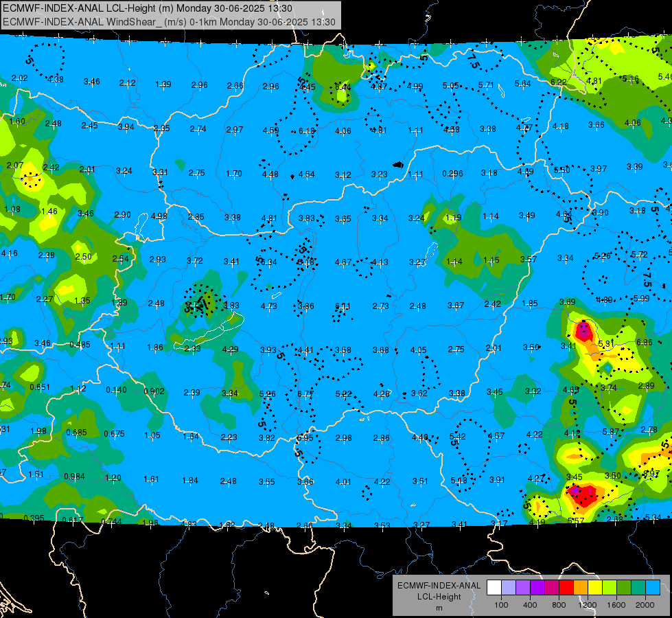Select the orange legend swatch

581,588
